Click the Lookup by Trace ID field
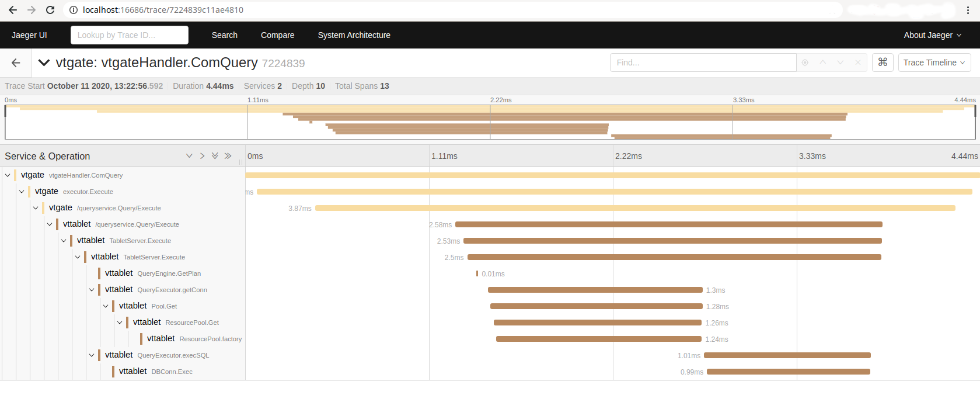Screen dimensions: 980x395 (x=130, y=35)
